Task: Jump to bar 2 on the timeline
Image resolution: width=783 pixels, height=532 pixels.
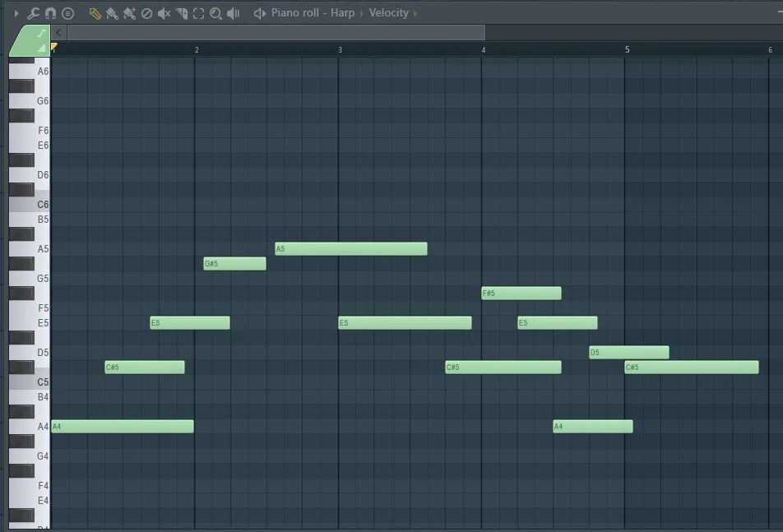Action: click(197, 50)
